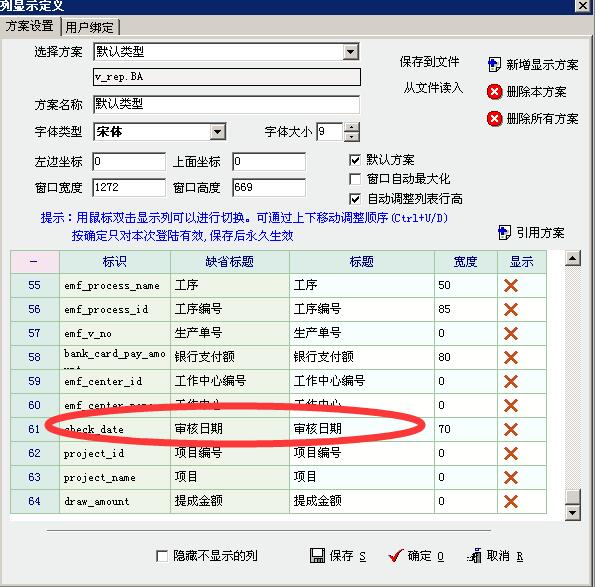Expand the 字体类型 font dropdown
The image size is (595, 587).
pos(217,132)
